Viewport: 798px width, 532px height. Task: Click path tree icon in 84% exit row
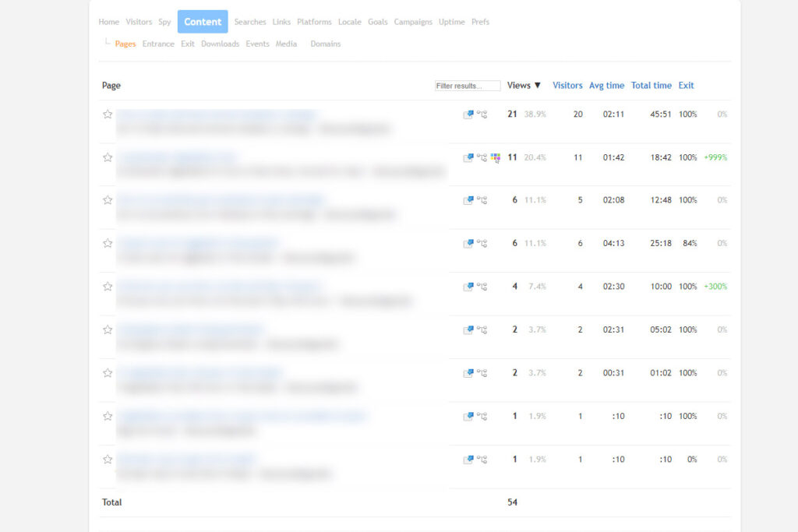coord(482,244)
